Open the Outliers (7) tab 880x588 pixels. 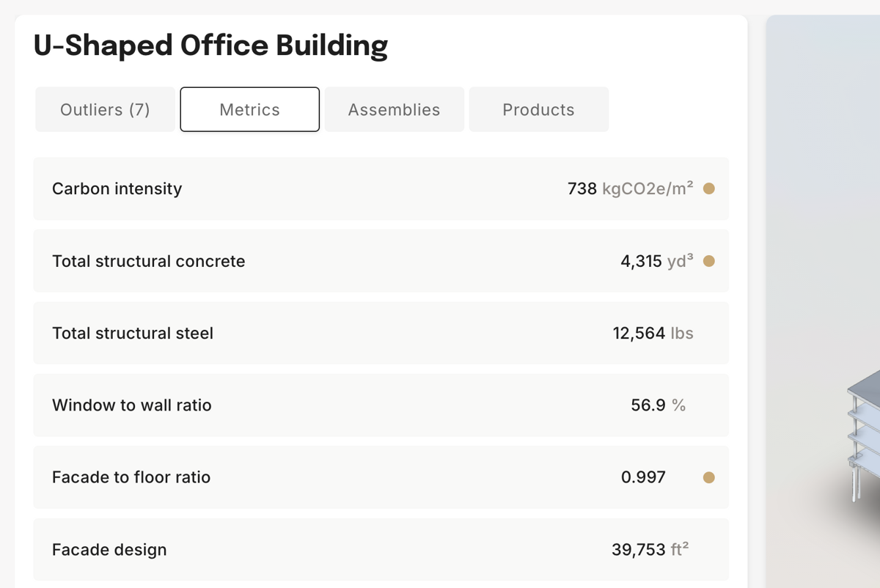105,109
